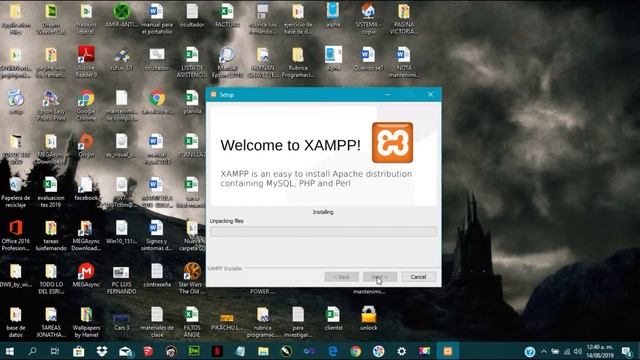Select the PC LUIS FERNANDO desktop icon
The height and width of the screenshot is (360, 640).
[121, 278]
